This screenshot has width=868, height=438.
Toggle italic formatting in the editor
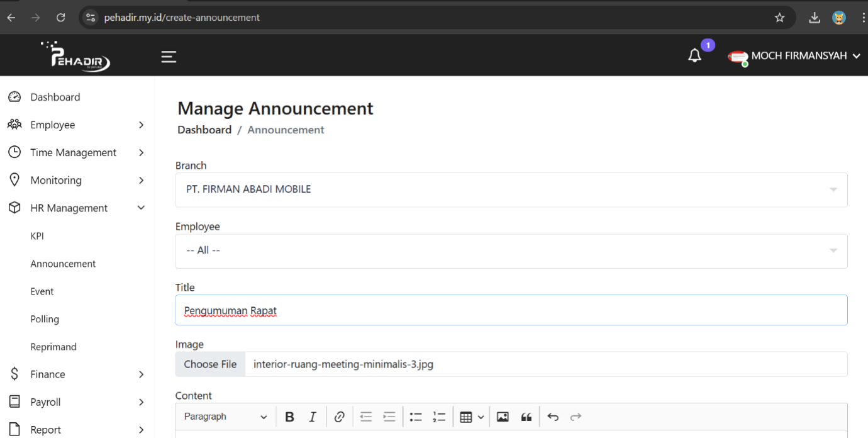tap(313, 416)
